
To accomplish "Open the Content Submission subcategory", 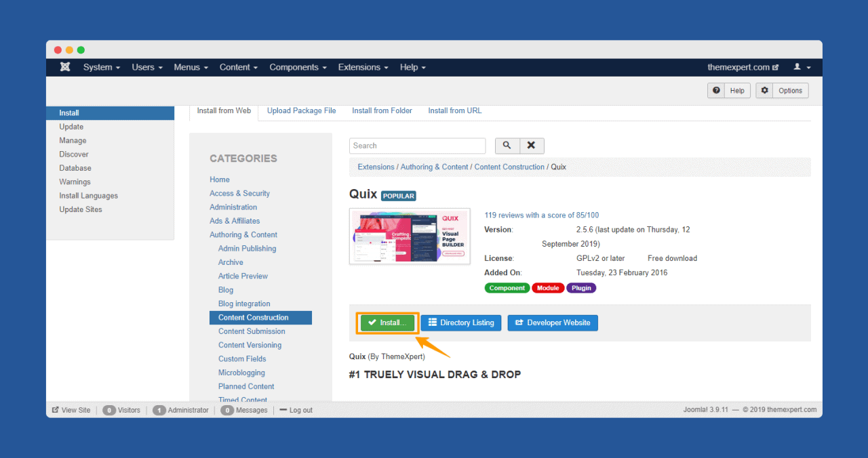I will tap(252, 331).
